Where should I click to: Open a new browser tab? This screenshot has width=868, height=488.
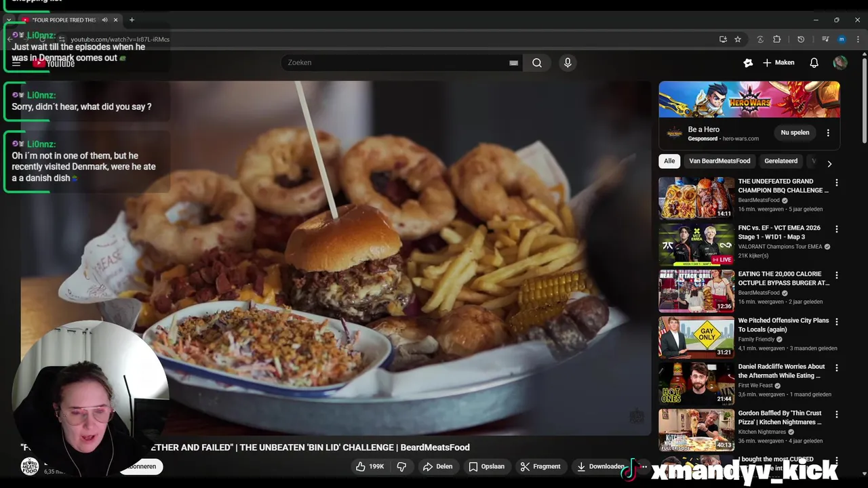coord(132,20)
